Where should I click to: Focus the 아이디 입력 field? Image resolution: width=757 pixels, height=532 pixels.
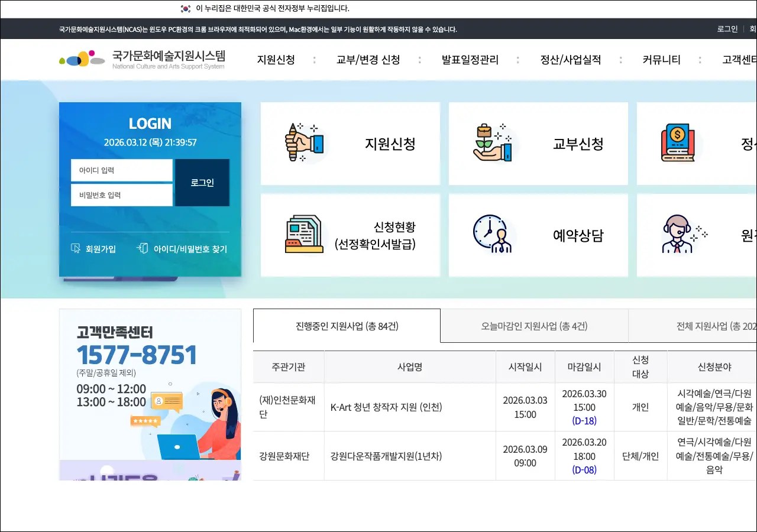click(x=122, y=170)
